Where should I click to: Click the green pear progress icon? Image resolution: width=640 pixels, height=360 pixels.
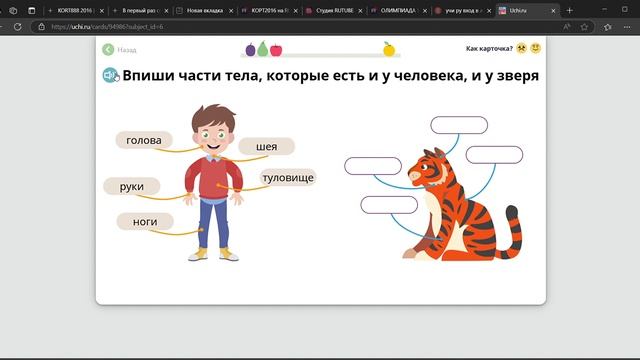point(262,48)
